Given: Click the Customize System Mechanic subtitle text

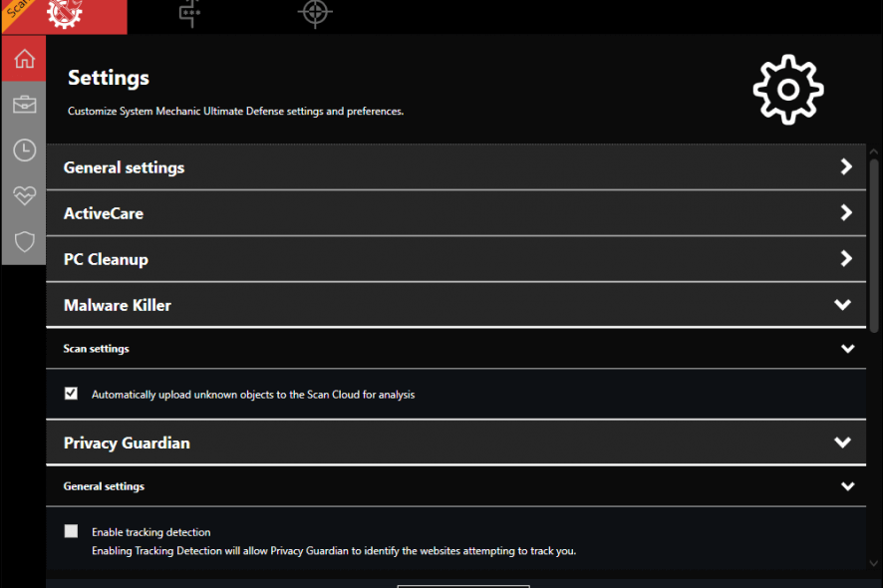Looking at the screenshot, I should coord(235,111).
